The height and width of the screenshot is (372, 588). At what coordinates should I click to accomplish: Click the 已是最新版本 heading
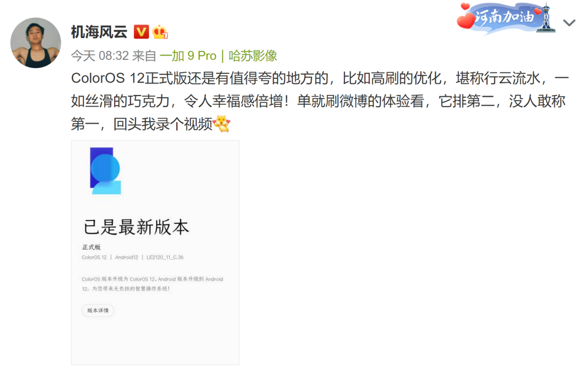pyautogui.click(x=136, y=227)
